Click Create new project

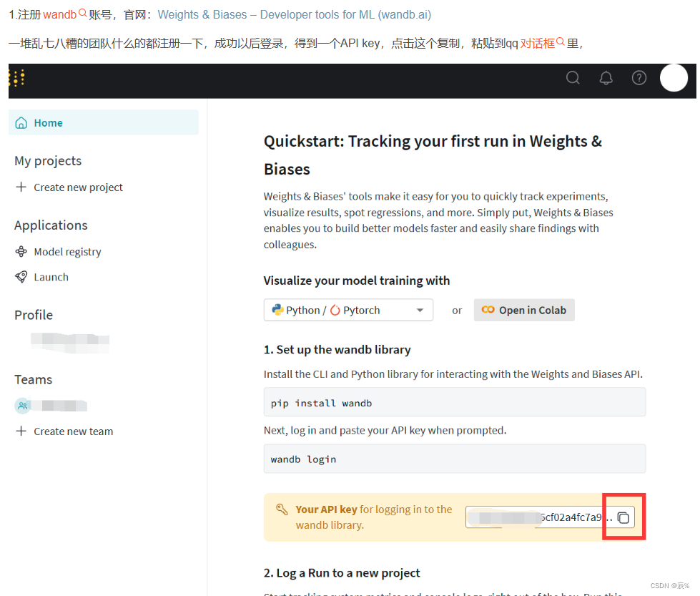78,187
